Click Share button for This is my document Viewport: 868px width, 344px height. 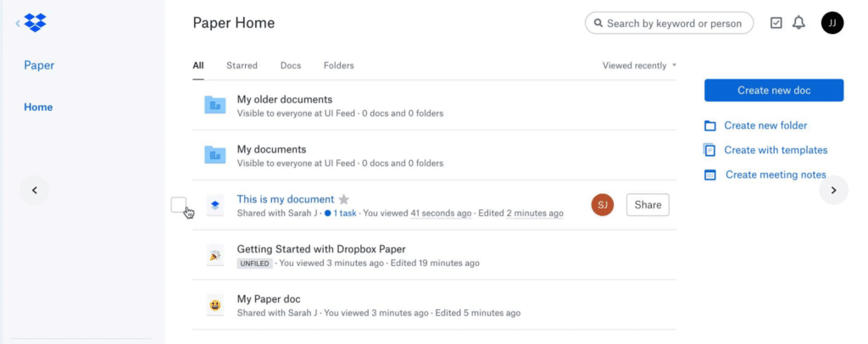coord(648,205)
